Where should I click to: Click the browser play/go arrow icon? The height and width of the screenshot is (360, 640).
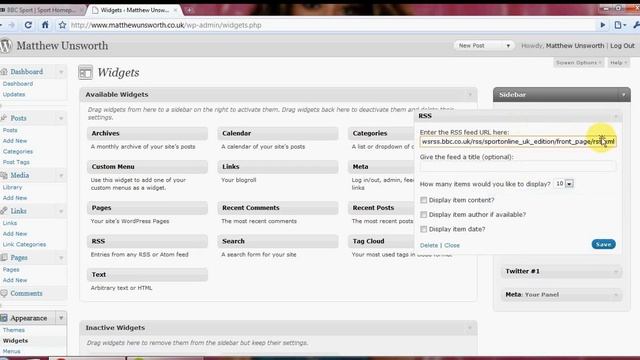[x=602, y=25]
